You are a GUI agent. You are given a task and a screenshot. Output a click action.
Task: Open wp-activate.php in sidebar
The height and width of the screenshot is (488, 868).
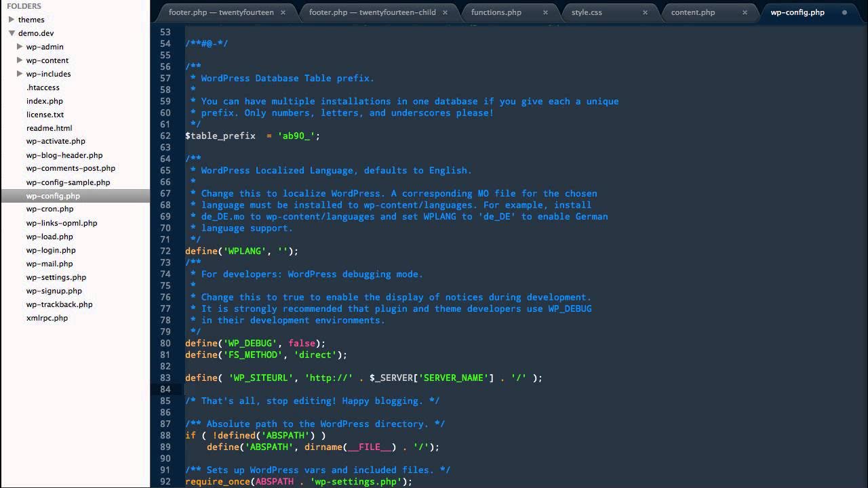click(56, 142)
